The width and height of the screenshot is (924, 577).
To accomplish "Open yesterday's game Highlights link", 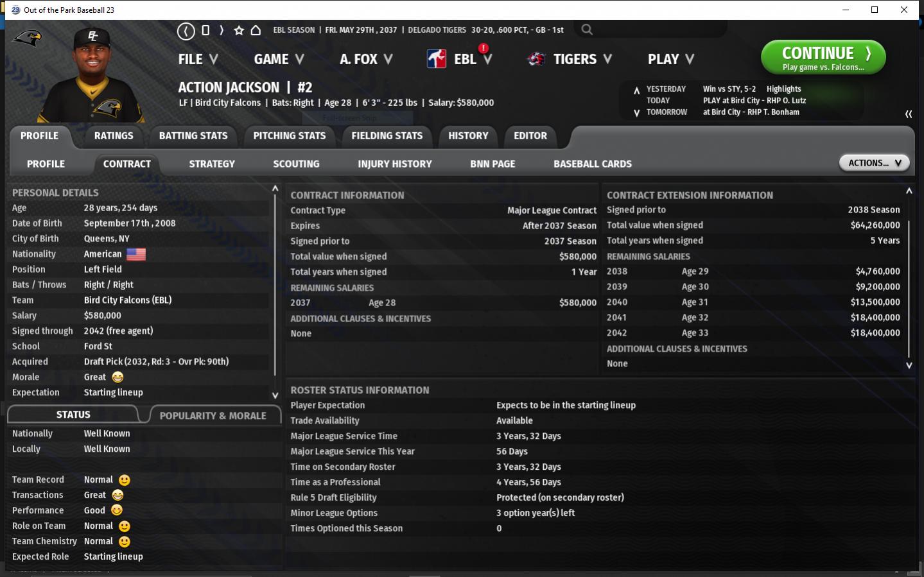I will pyautogui.click(x=783, y=89).
